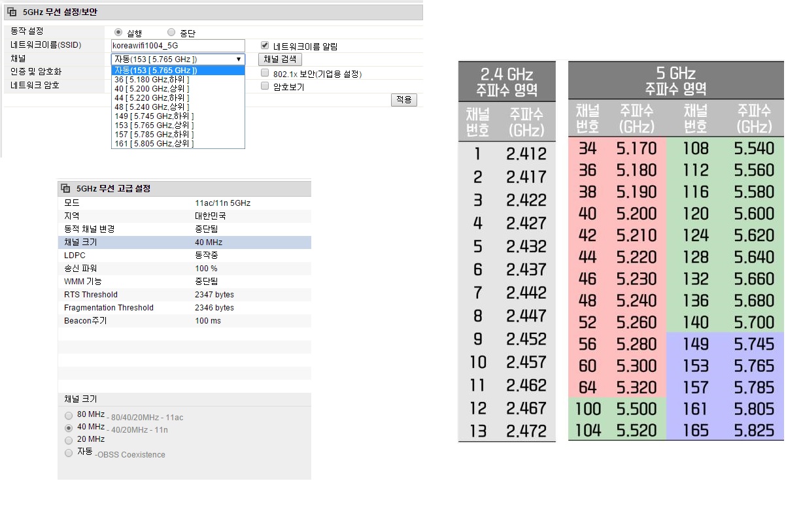Select the RTS Threshold row
Viewport: 803px width, 532px height.
click(184, 295)
